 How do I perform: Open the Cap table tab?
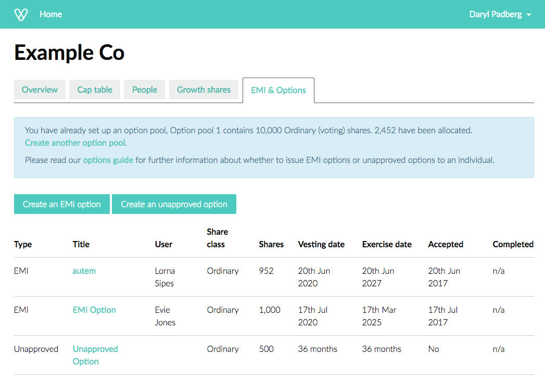(95, 90)
